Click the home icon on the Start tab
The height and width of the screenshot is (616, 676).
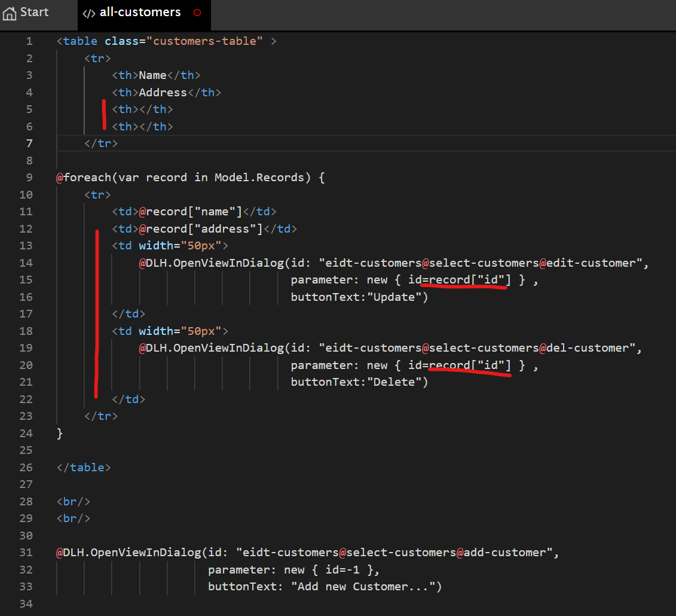pyautogui.click(x=10, y=13)
